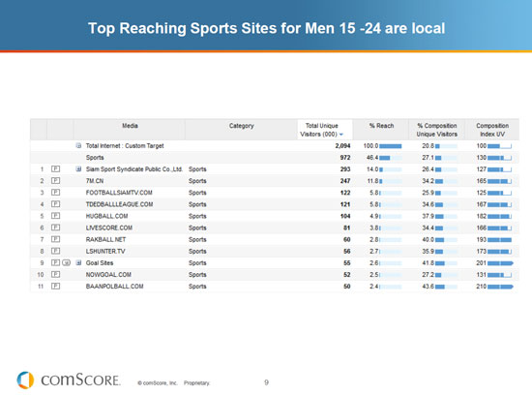Viewport: 532px width, 395px height.
Task: Click the index bar next to 210
Action: click(x=500, y=287)
